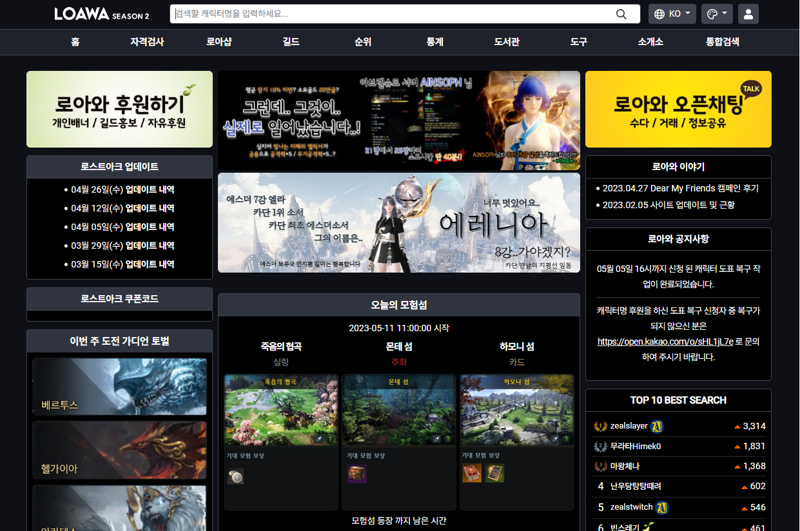
Task: Open the color theme palette dropdown
Action: (717, 14)
